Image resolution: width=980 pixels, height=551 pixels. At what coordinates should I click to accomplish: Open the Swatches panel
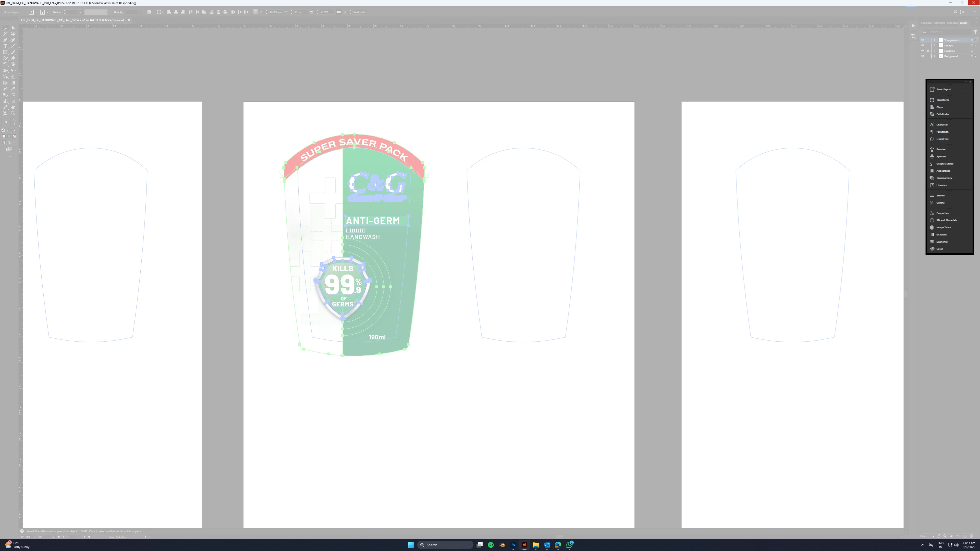(941, 242)
